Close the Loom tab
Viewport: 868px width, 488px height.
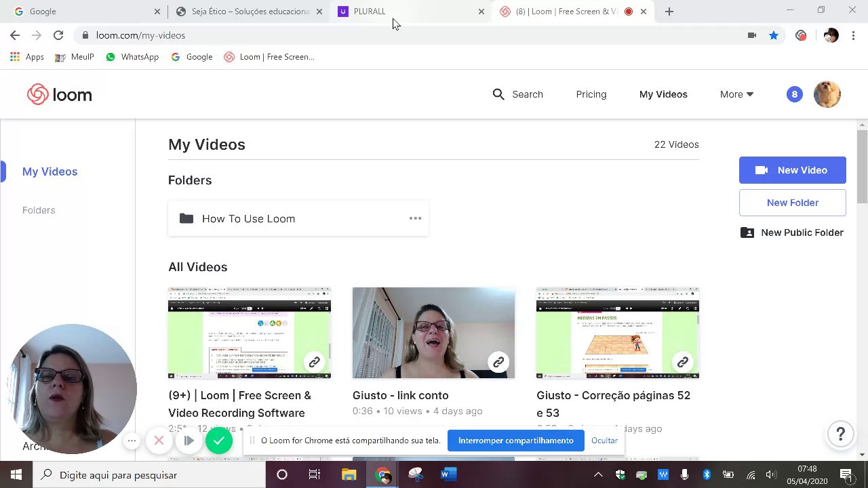(644, 12)
